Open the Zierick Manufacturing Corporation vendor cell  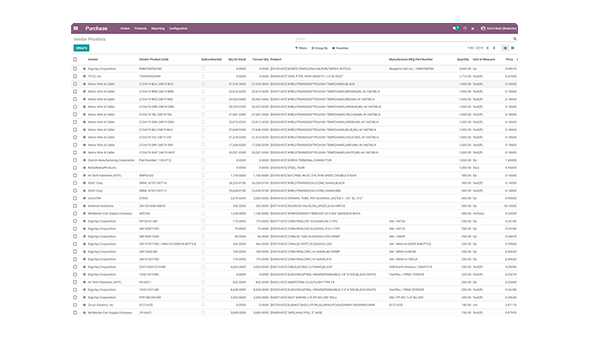111,160
